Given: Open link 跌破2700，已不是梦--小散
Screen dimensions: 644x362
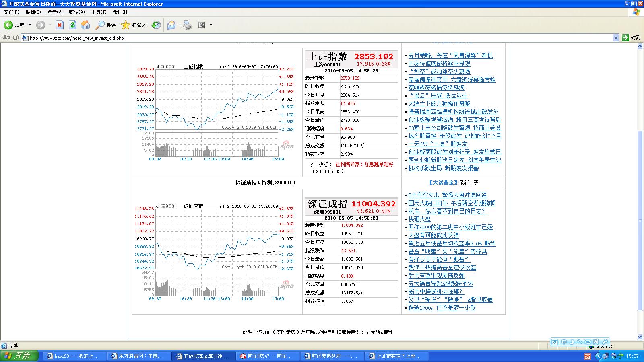Looking at the screenshot, I should (x=442, y=308).
